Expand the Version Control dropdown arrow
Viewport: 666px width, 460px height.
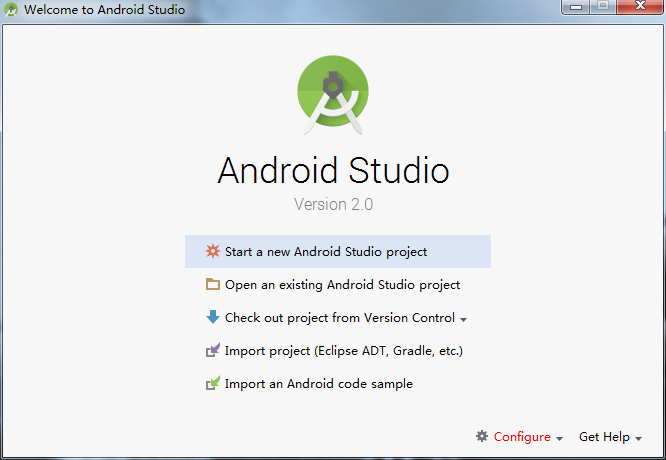pyautogui.click(x=463, y=319)
